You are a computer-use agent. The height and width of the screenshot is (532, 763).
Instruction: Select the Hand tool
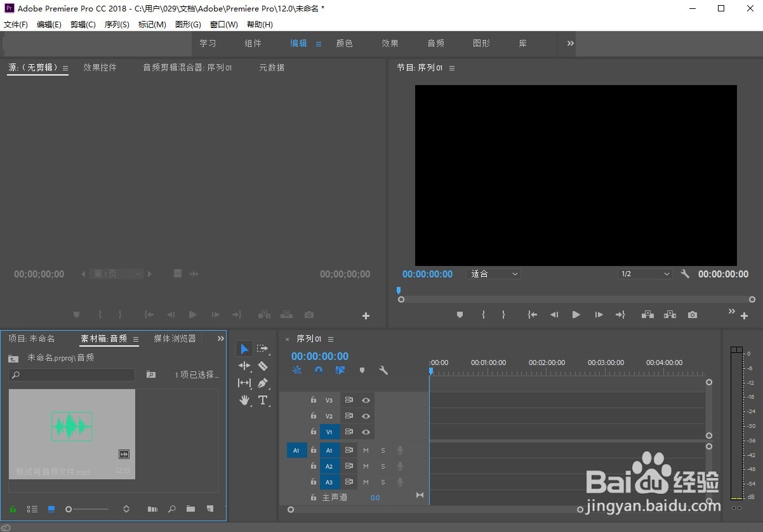[x=244, y=400]
